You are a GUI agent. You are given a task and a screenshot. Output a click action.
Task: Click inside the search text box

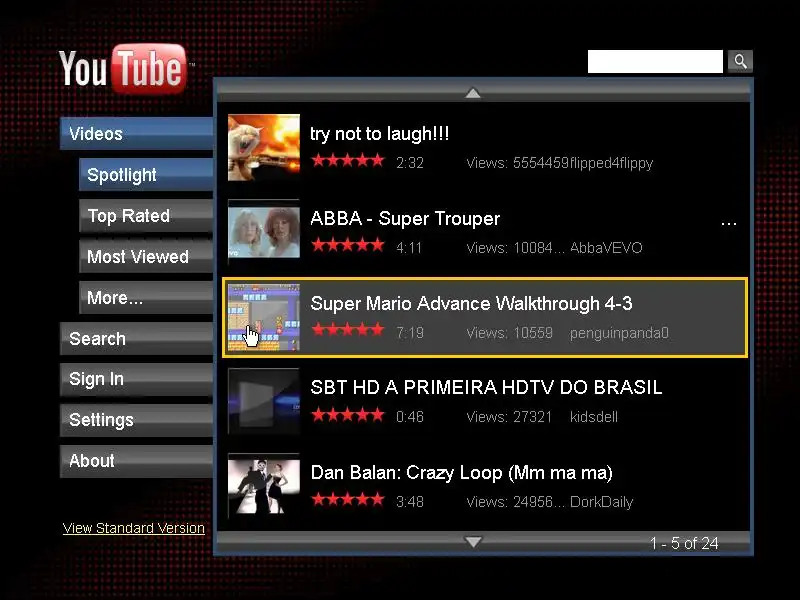655,62
